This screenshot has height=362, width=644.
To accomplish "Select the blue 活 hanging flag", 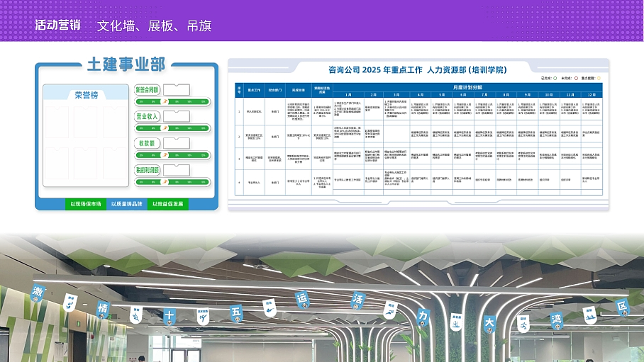I will coord(357,300).
